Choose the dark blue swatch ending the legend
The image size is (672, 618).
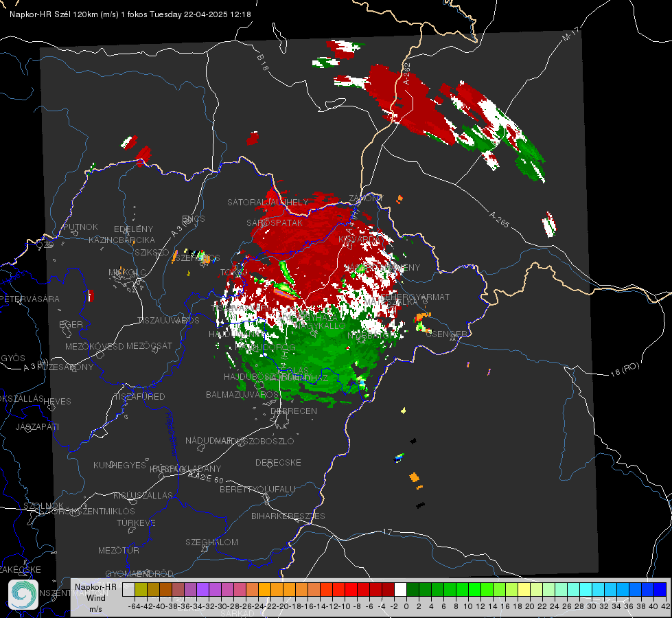tap(660, 590)
